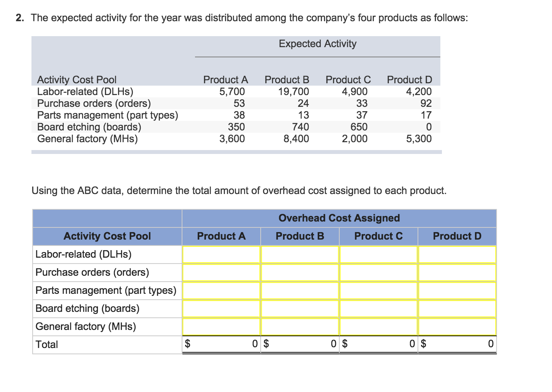Click 'General factory (MHs)' answer-table row label

coord(86,326)
